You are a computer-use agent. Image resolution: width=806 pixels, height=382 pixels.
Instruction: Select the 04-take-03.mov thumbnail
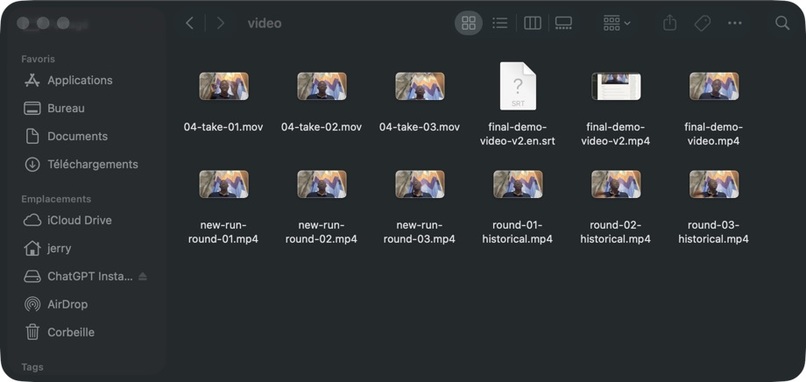click(419, 86)
